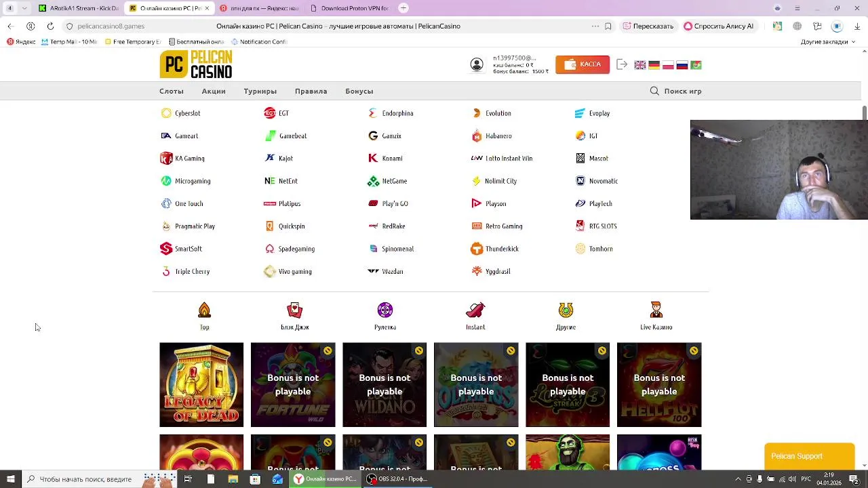Open Windows Start menu
This screenshot has width=868, height=488.
coord(10,479)
